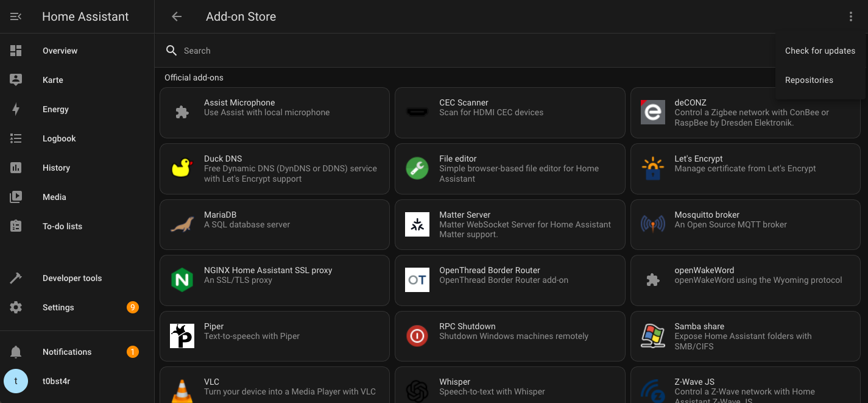The width and height of the screenshot is (868, 403).
Task: Click the openWakeWord puzzle piece icon
Action: click(x=652, y=280)
